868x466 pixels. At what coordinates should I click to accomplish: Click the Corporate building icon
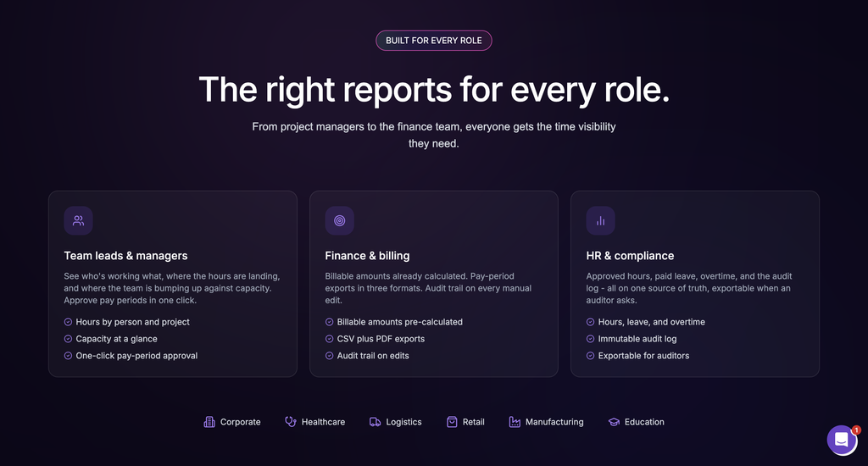click(209, 422)
